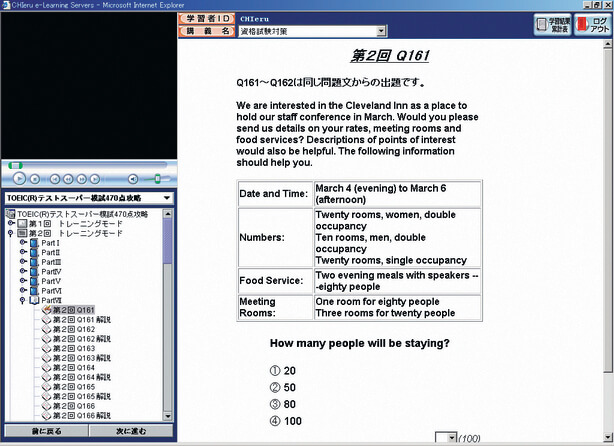Click the page icon for 第2回 Q164
This screenshot has width=614, height=446.
pyautogui.click(x=47, y=368)
